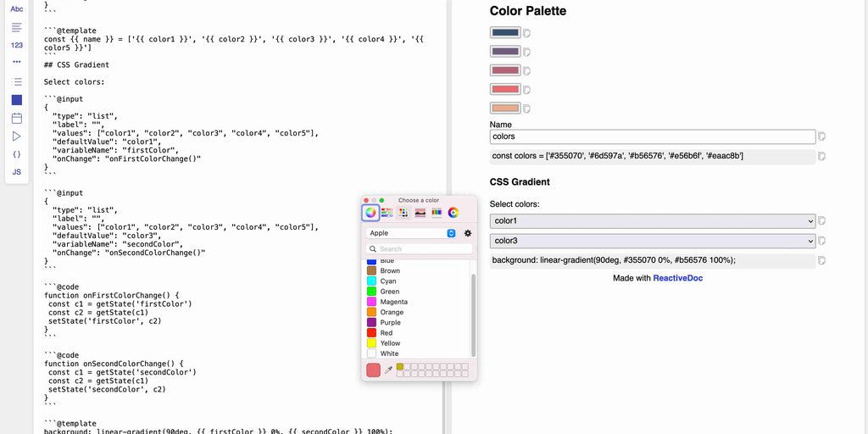Click 'function onFirstColorChange() {' in editor

111,296
